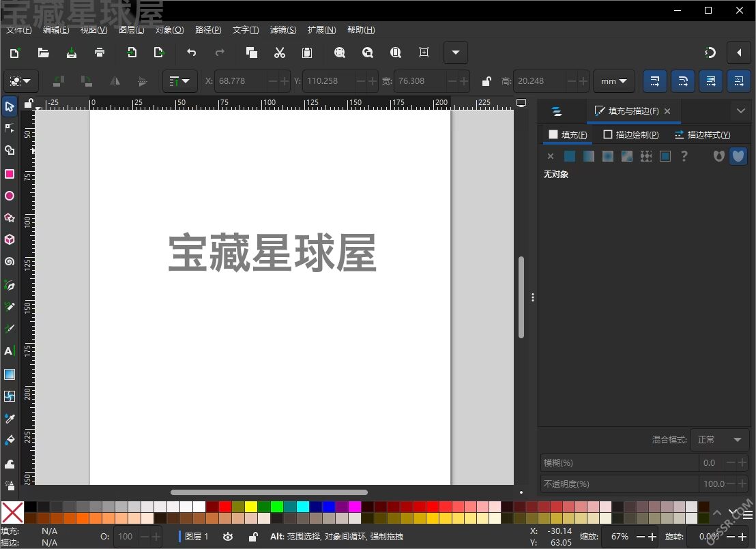756x549 pixels.
Task: Select the Pen Bezier tool
Action: [x=9, y=285]
